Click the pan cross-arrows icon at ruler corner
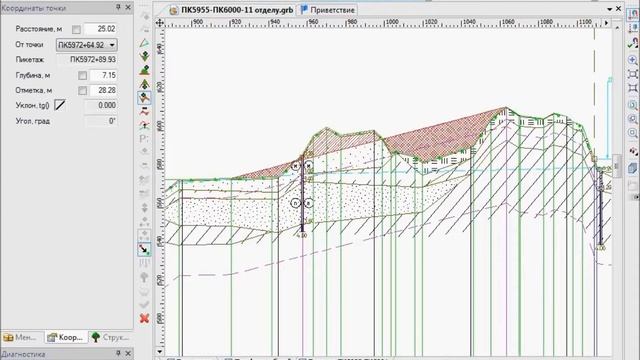640x360 pixels. click(x=160, y=23)
